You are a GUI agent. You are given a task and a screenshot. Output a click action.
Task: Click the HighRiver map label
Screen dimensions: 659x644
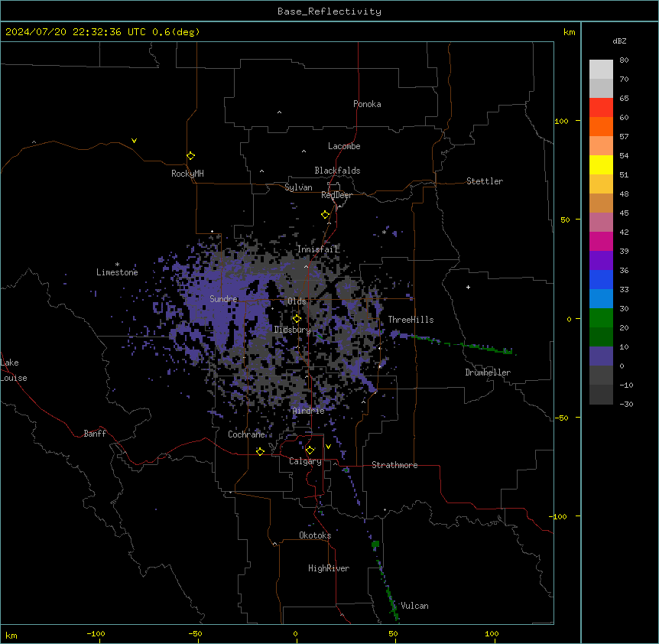329,568
